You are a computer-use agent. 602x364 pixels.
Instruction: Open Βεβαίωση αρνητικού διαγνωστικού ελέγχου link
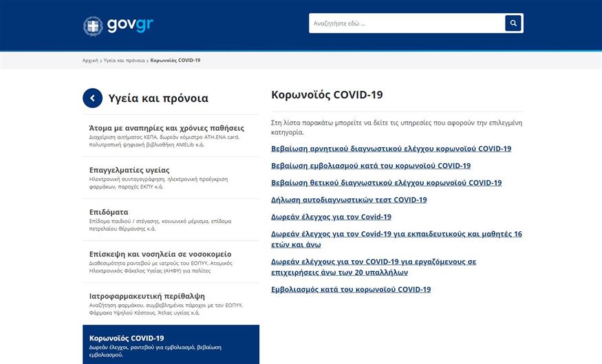click(391, 149)
